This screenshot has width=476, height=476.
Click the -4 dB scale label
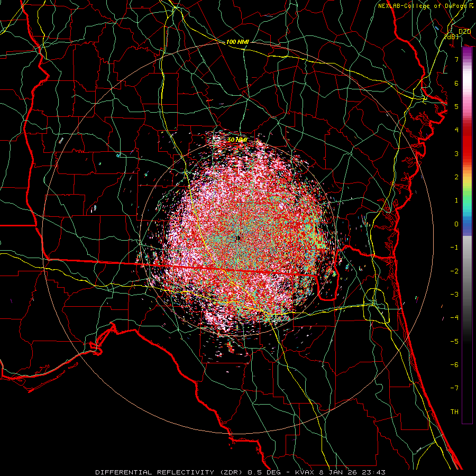point(454,317)
